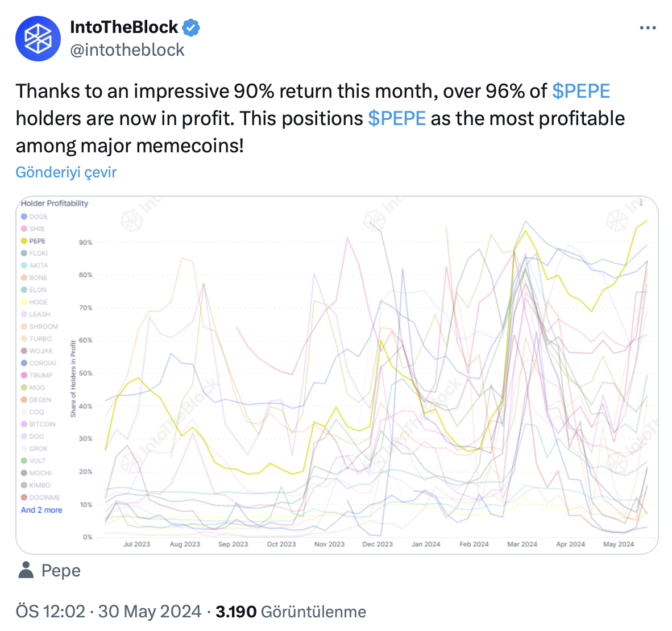Click the Holder Profitability chart image

[x=337, y=375]
